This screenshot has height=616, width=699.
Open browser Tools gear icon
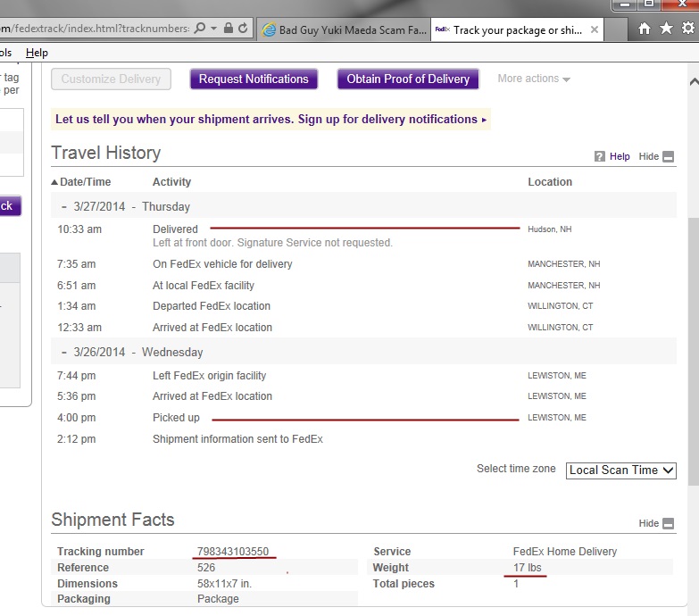[x=688, y=28]
